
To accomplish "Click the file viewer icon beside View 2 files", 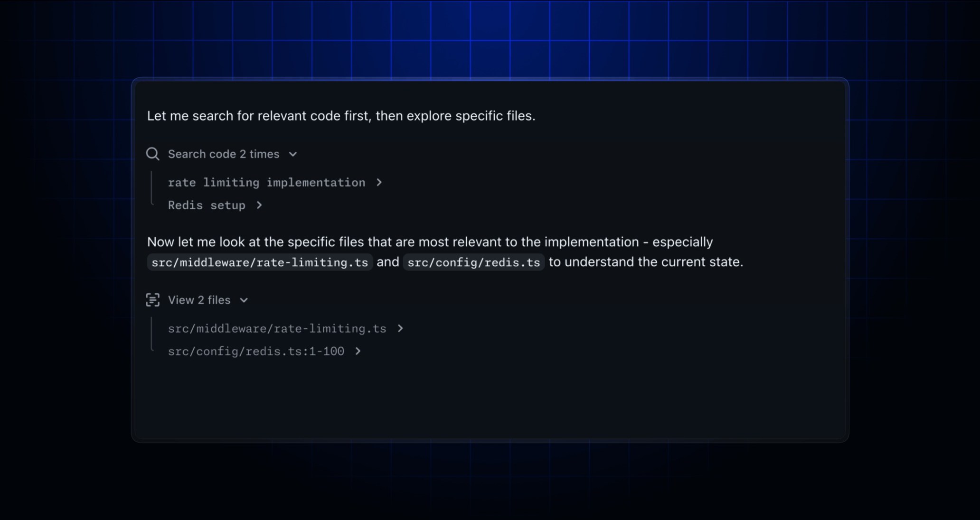I will [x=152, y=300].
